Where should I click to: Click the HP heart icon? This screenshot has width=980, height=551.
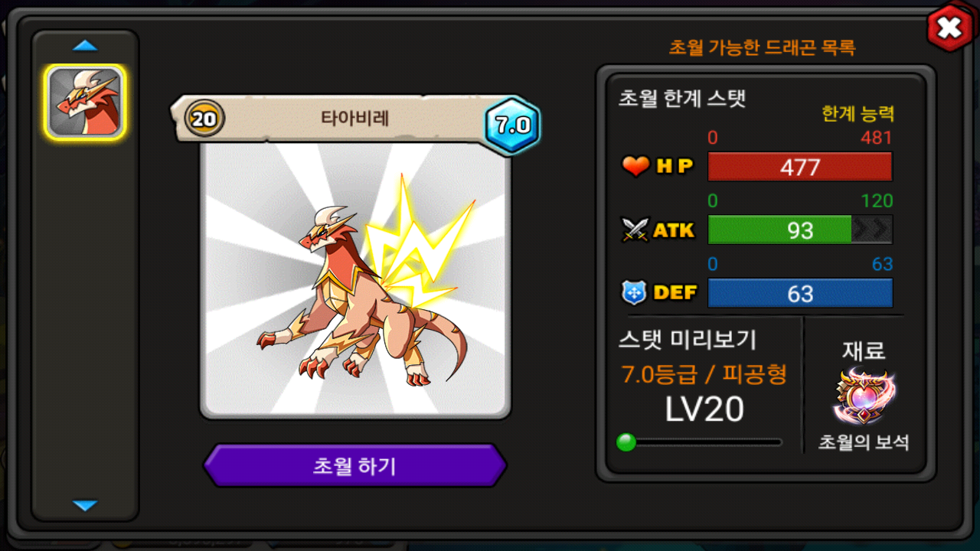[x=635, y=166]
